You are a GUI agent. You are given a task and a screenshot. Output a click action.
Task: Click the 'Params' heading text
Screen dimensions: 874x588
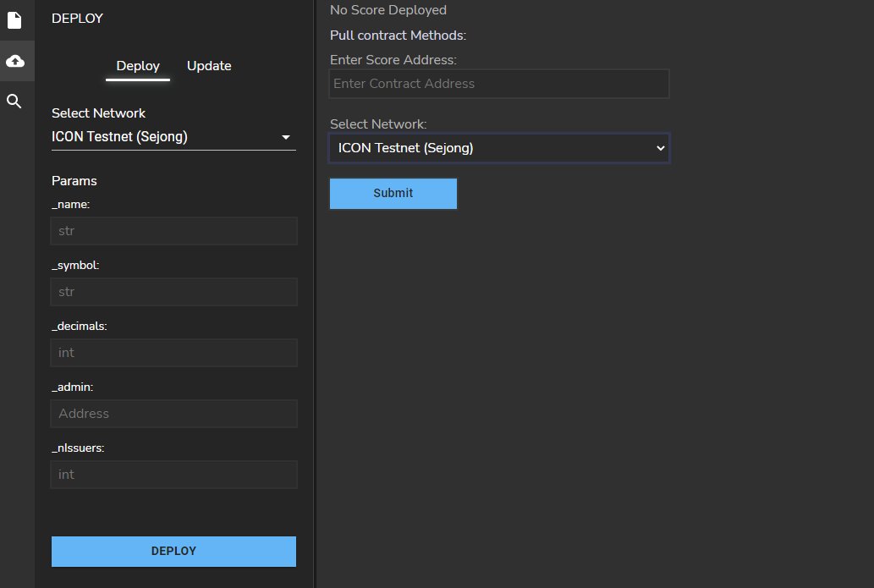pos(74,180)
